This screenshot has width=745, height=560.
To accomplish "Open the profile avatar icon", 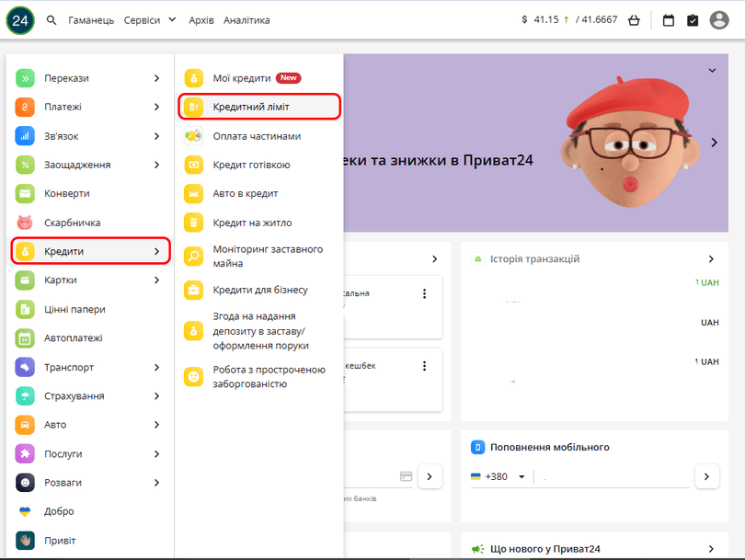I will coord(718,19).
